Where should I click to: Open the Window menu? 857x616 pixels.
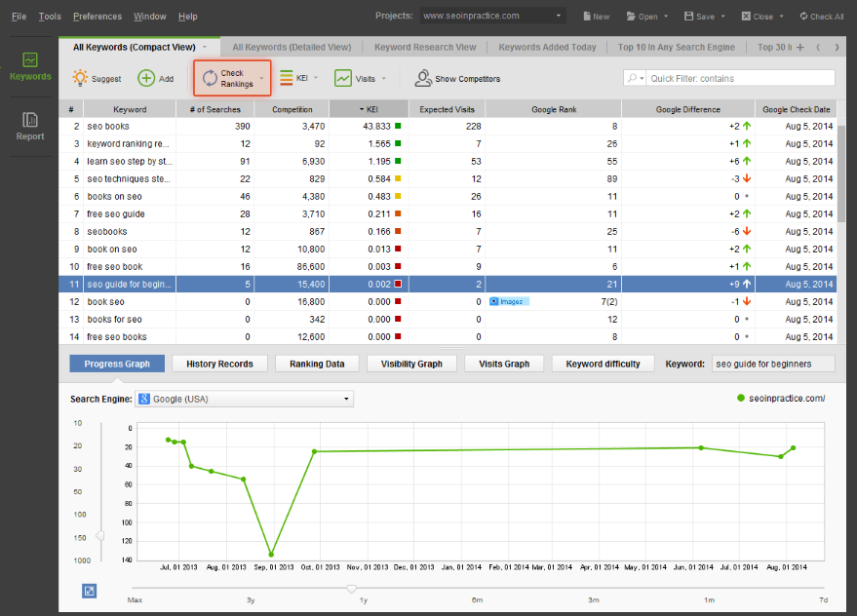pyautogui.click(x=150, y=17)
